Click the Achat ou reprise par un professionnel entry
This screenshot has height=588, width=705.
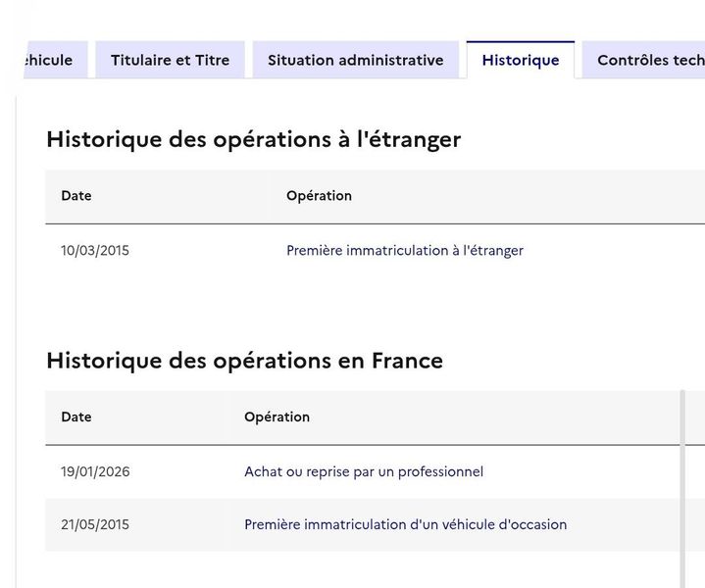(x=364, y=471)
